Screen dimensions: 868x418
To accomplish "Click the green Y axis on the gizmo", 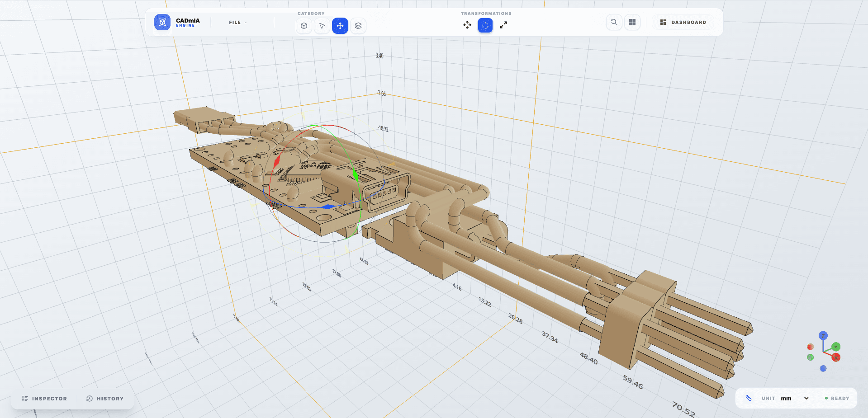I will pyautogui.click(x=836, y=347).
